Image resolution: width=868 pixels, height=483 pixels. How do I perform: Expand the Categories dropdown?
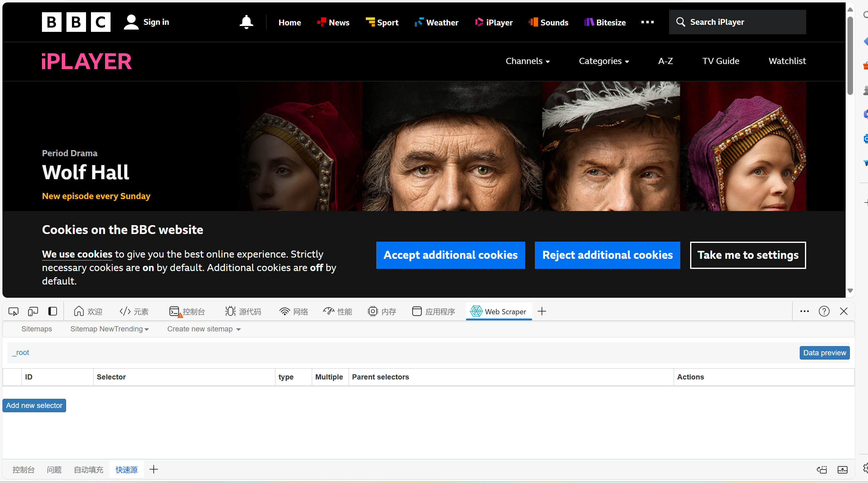coord(603,61)
